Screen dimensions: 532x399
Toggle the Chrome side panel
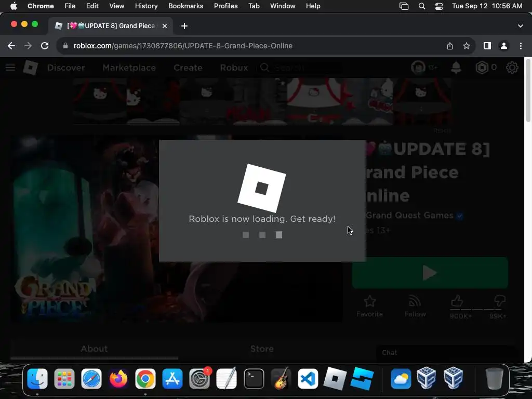click(x=487, y=46)
